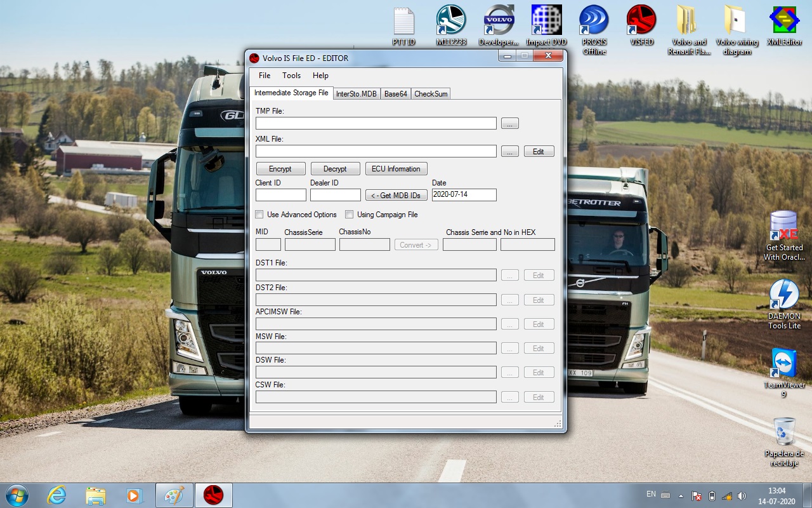Click the Edit button for XML File
This screenshot has height=508, width=812.
[x=539, y=152]
